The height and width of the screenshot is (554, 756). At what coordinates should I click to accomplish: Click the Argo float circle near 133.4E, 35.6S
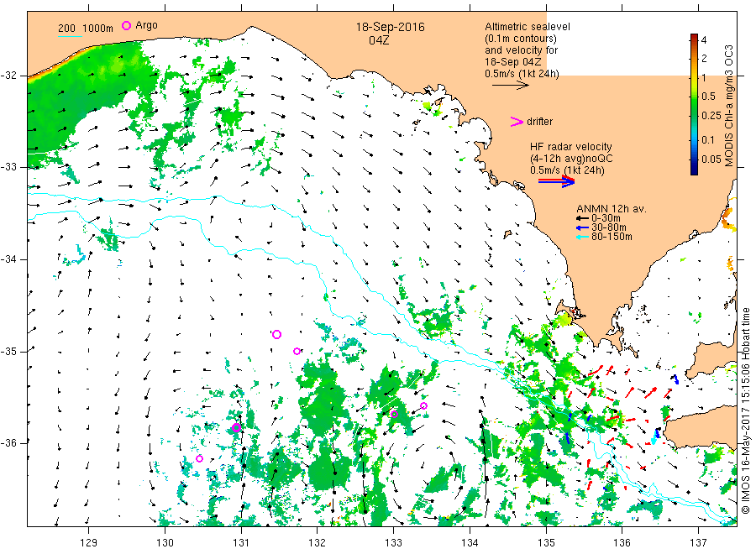[x=424, y=405]
